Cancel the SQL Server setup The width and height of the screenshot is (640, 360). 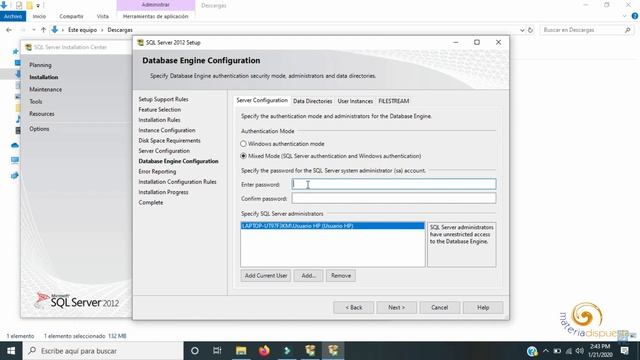[440, 307]
